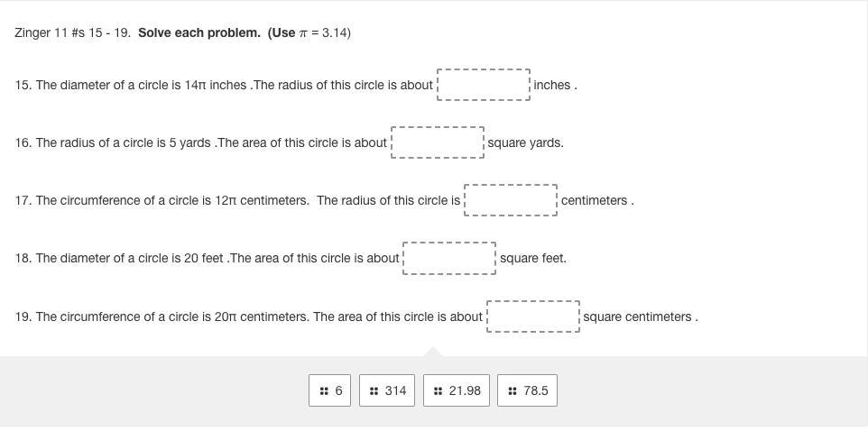Click the '(Use π = 3.14)' instruction text
The image size is (868, 431).
(309, 32)
